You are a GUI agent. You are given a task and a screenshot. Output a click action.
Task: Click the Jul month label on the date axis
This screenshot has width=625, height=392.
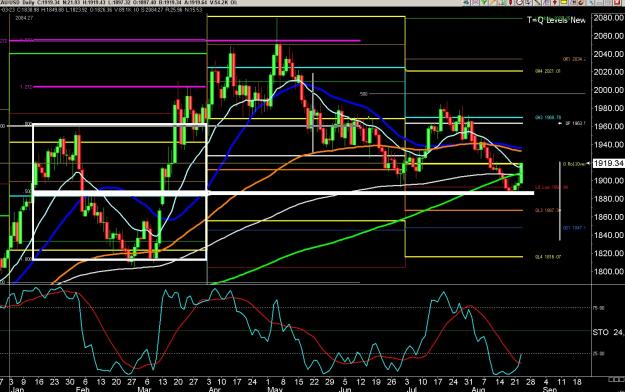(411, 389)
